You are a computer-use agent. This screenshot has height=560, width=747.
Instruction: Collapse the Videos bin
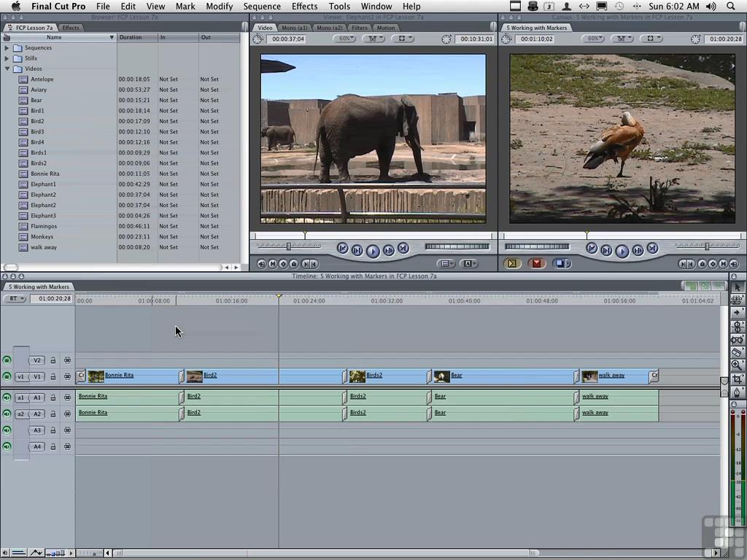[7, 69]
